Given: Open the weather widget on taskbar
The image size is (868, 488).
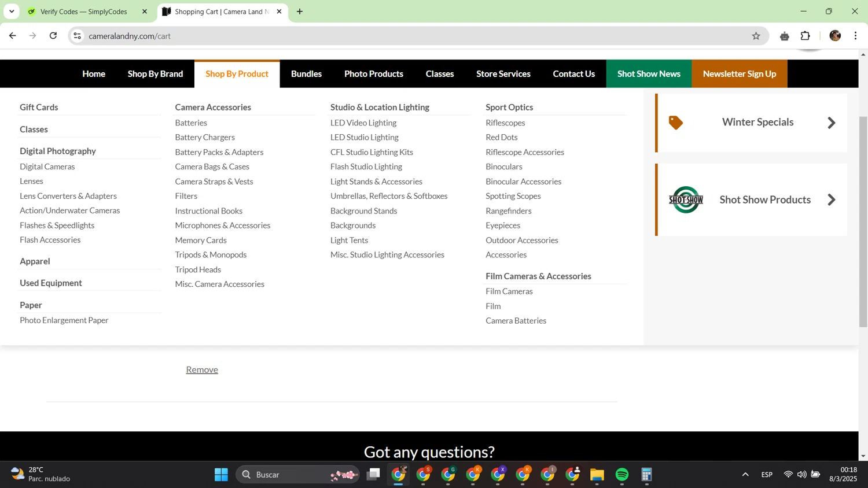Looking at the screenshot, I should [41, 474].
